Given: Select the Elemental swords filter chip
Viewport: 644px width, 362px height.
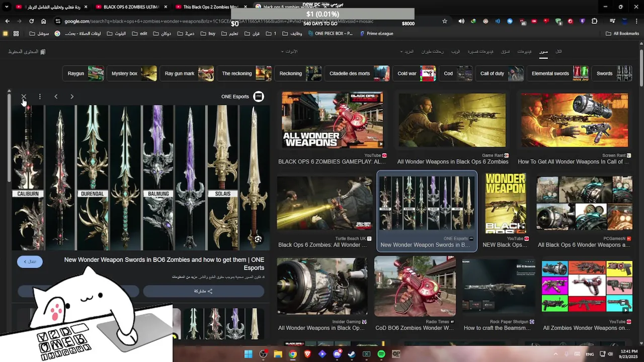Looking at the screenshot, I should (558, 73).
